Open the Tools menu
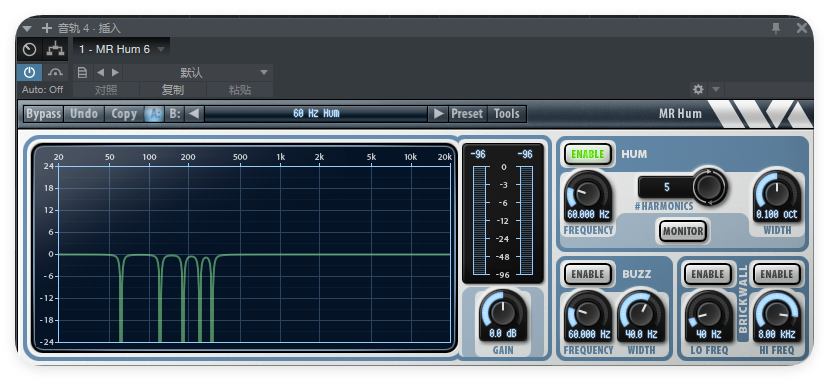 [x=506, y=114]
